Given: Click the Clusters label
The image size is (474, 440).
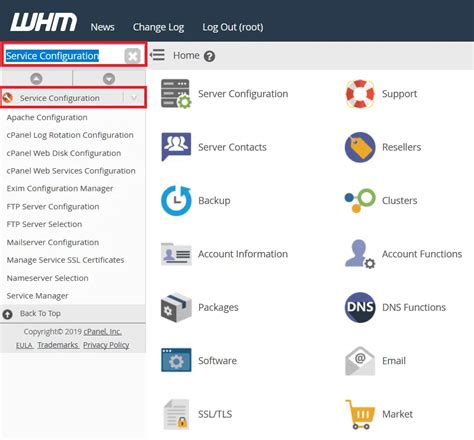Looking at the screenshot, I should coord(399,200).
